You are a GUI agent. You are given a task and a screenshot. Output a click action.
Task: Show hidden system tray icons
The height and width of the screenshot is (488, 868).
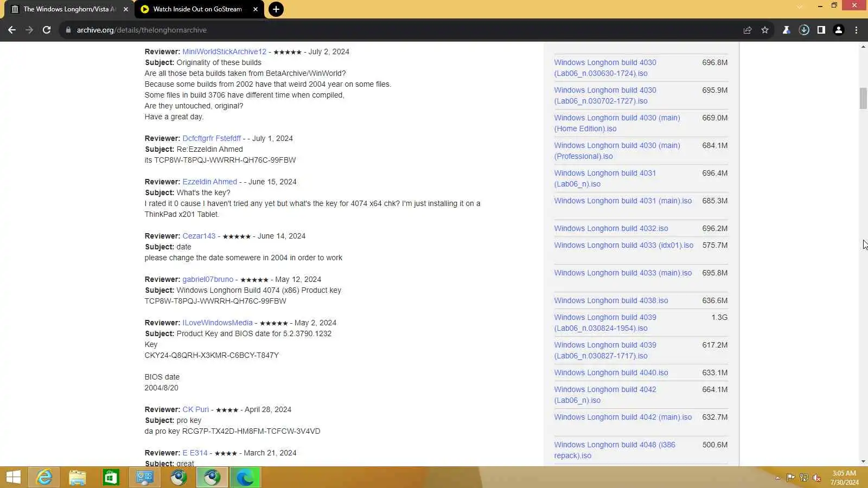pyautogui.click(x=778, y=478)
